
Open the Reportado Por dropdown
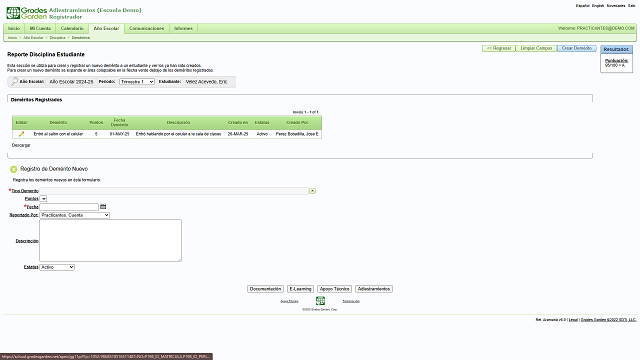click(x=75, y=215)
